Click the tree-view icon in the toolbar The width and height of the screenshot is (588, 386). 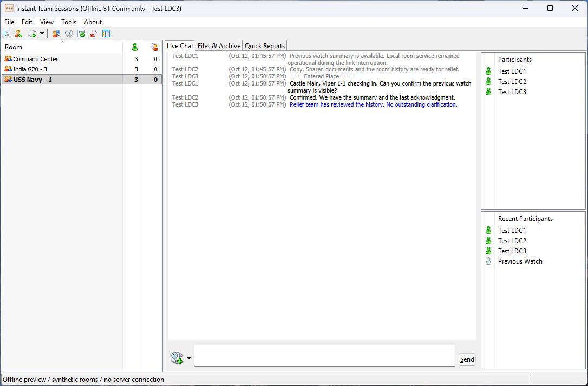(6, 34)
